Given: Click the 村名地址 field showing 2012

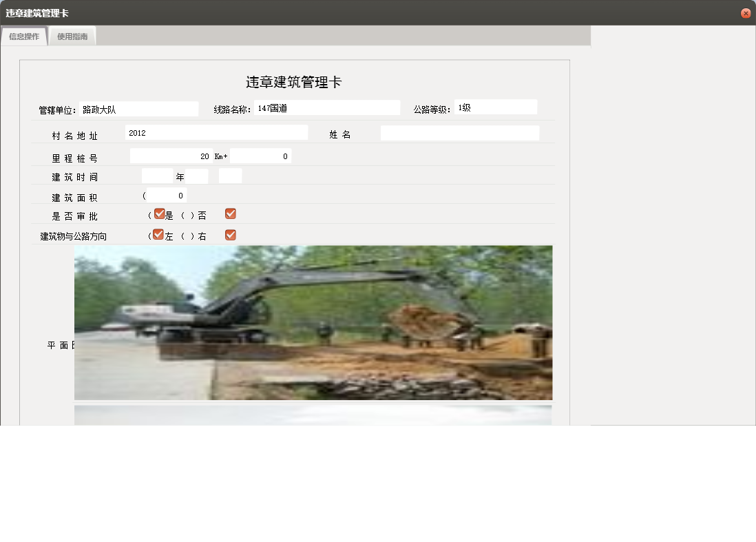Looking at the screenshot, I should (217, 132).
